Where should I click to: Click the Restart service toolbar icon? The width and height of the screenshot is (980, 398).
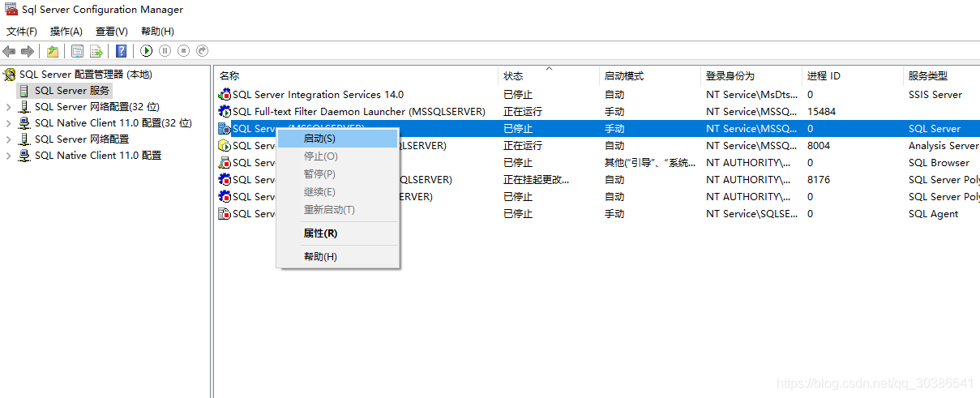[x=202, y=51]
